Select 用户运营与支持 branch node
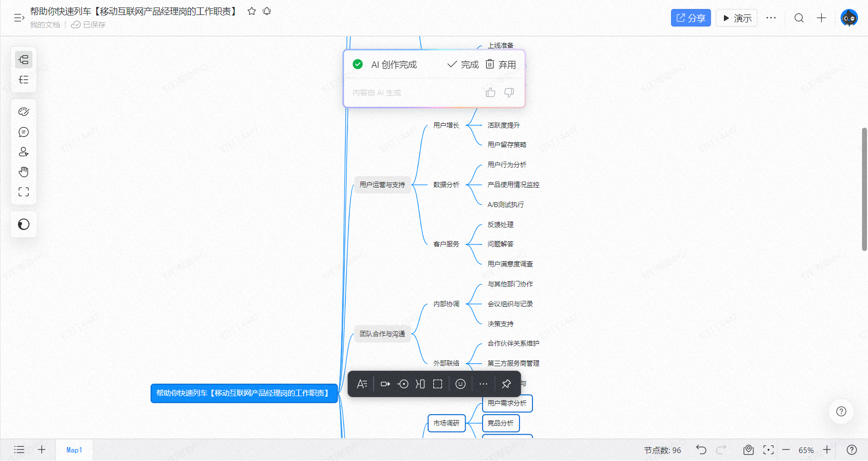The image size is (868, 461). coord(382,185)
